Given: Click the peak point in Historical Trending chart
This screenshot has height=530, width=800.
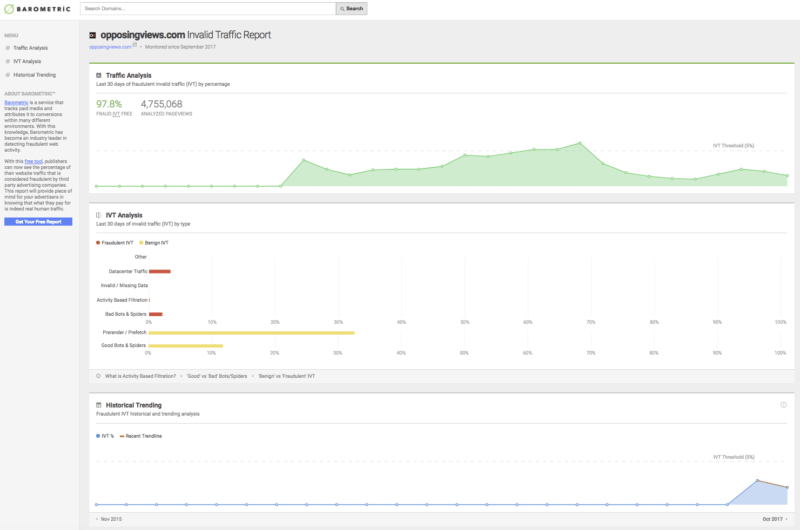Looking at the screenshot, I should (x=757, y=481).
